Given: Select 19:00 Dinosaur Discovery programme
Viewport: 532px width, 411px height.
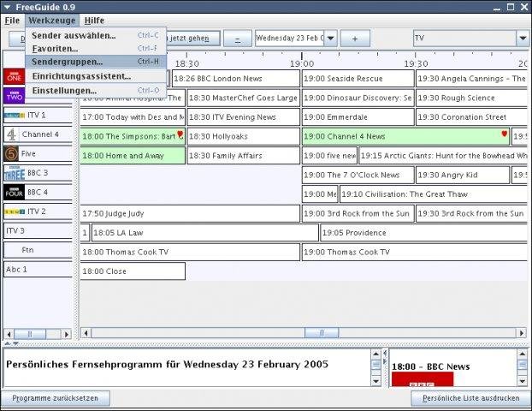Looking at the screenshot, I should tap(358, 98).
